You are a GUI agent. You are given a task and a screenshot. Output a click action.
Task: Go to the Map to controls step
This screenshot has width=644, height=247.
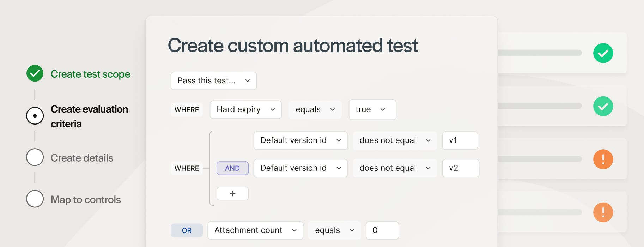point(86,200)
